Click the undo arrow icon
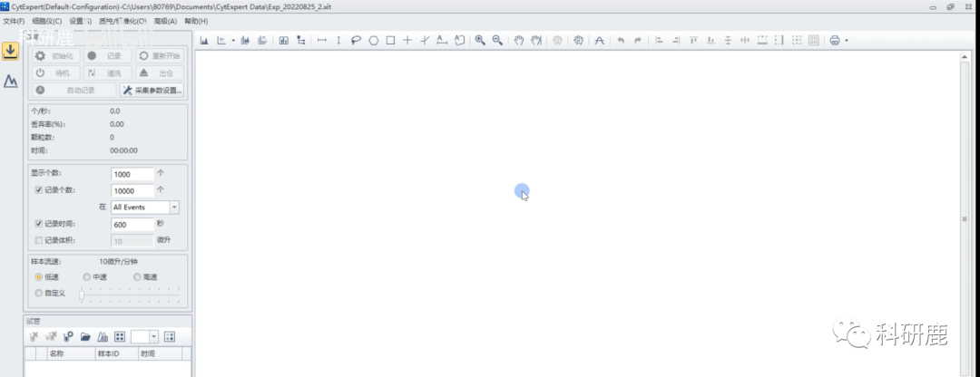980x377 pixels. pos(621,40)
